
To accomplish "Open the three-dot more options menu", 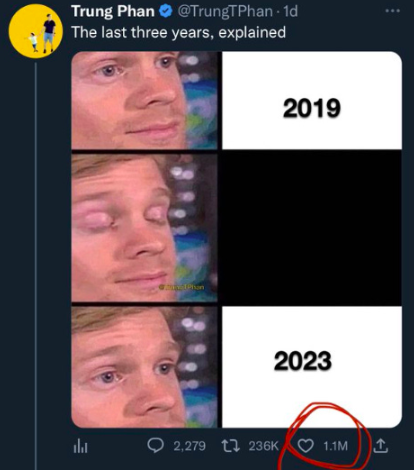I will coord(392,11).
